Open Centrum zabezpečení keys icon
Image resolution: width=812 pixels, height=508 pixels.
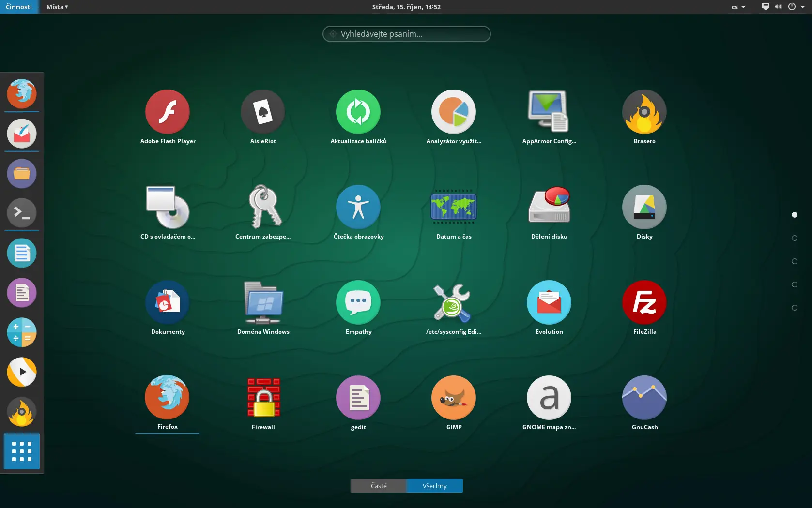tap(263, 207)
